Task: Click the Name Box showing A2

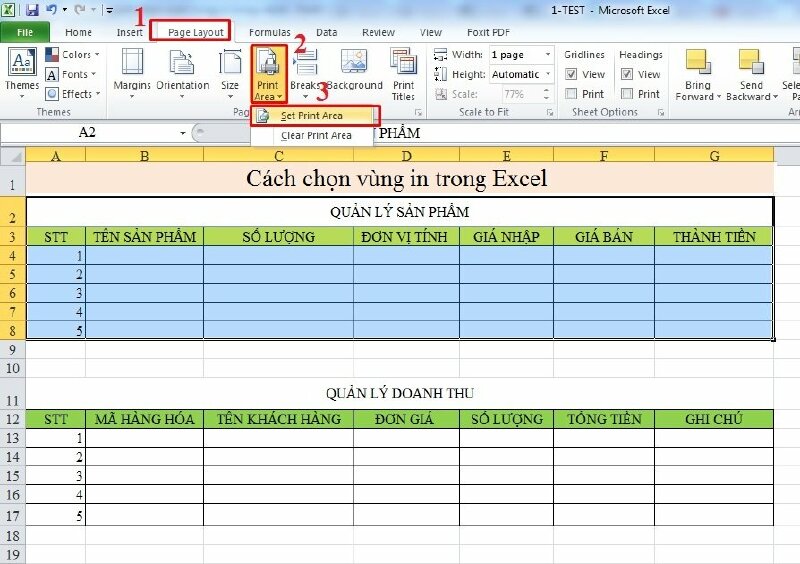Action: click(x=87, y=133)
